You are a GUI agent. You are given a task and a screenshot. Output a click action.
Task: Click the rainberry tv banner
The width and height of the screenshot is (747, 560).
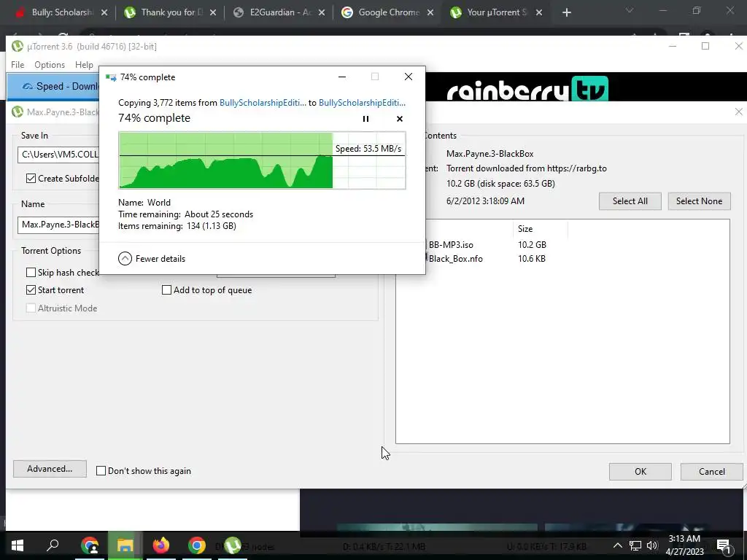pos(527,88)
